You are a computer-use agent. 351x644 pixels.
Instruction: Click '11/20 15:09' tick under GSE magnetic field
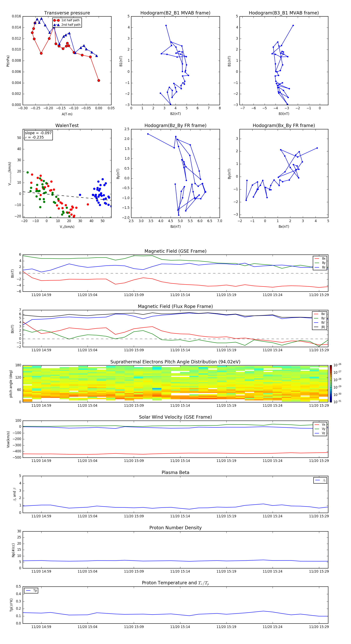[x=134, y=295]
